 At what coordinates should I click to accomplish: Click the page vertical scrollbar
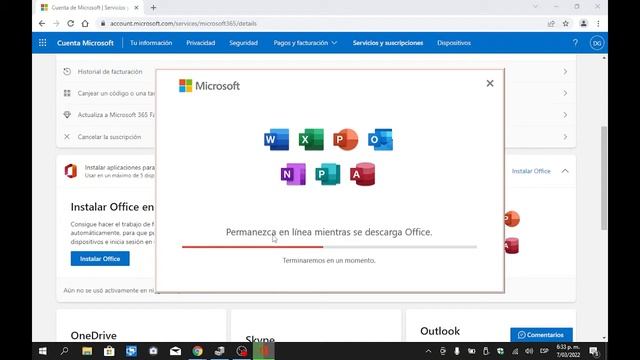tap(604, 178)
